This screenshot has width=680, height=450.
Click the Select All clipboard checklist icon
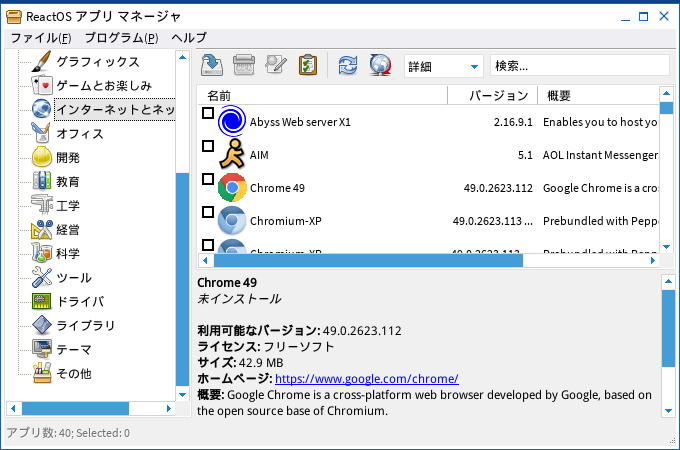click(x=308, y=65)
